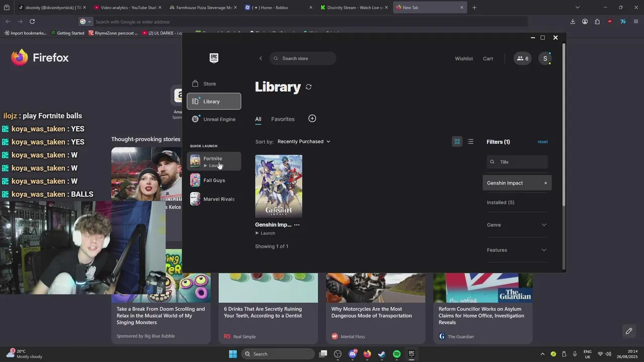Show hidden system tray icons
The image size is (644, 362).
542,354
